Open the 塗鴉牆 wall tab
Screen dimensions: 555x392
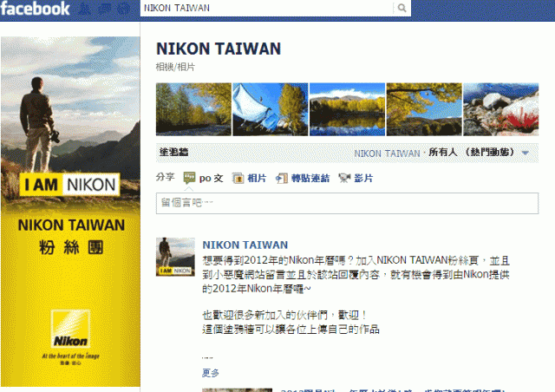coord(173,153)
